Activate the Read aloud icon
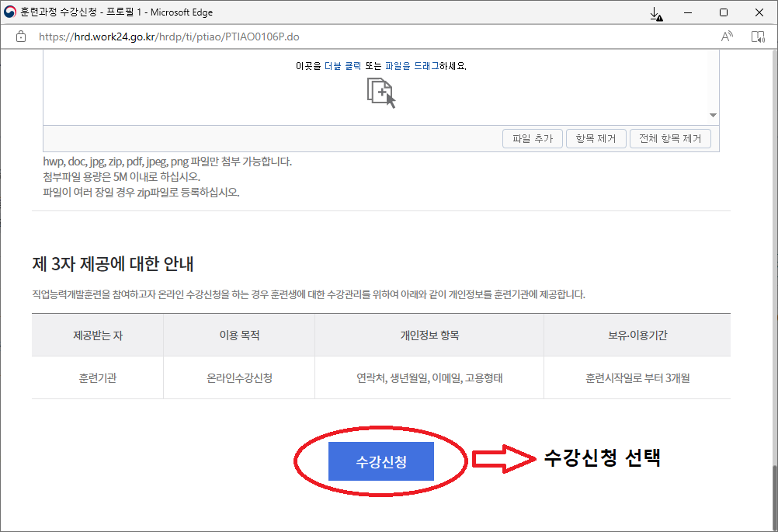Image resolution: width=778 pixels, height=532 pixels. (727, 37)
